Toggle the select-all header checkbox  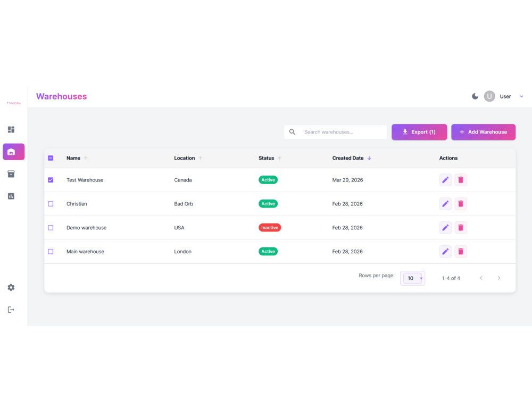click(x=51, y=158)
